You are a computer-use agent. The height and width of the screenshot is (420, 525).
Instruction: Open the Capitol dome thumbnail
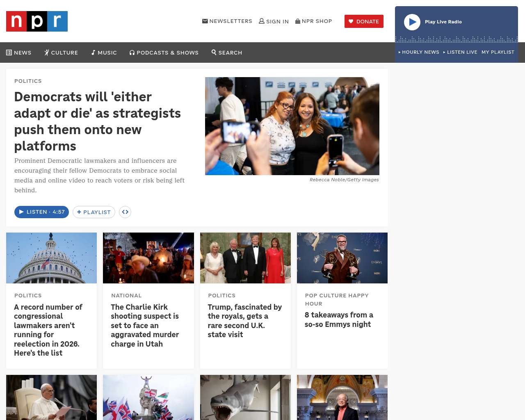[x=51, y=258]
